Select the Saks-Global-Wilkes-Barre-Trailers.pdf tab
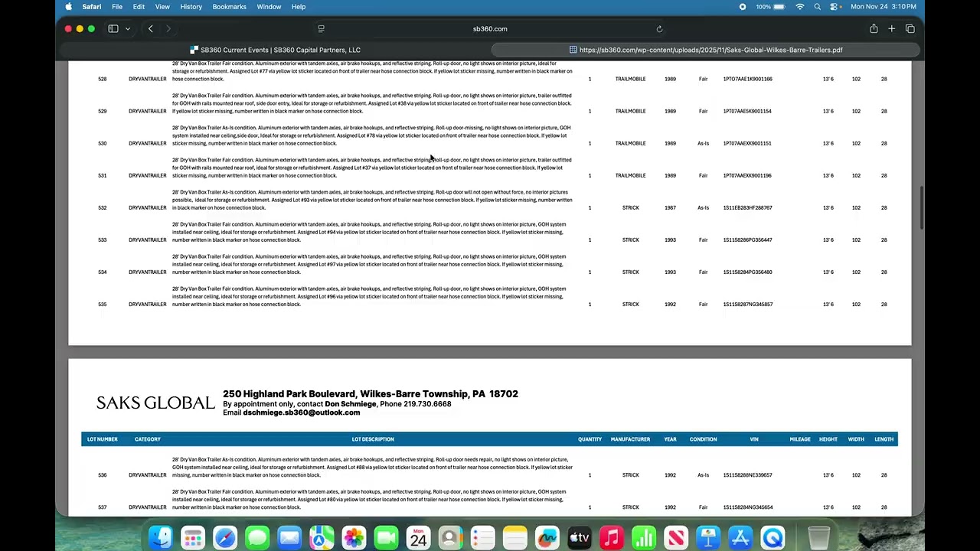 (x=705, y=50)
